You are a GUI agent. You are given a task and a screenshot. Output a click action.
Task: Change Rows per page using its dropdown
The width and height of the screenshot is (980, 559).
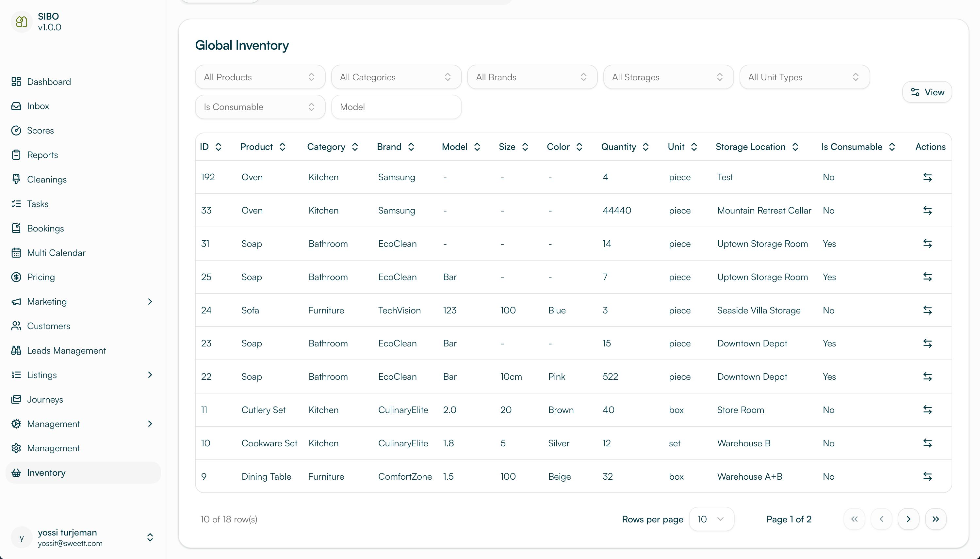pos(711,519)
